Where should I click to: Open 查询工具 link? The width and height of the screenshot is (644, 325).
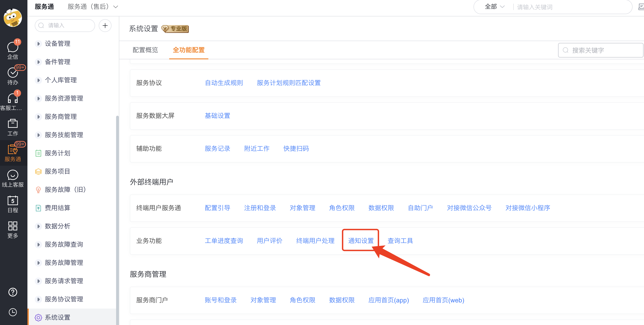click(x=400, y=241)
